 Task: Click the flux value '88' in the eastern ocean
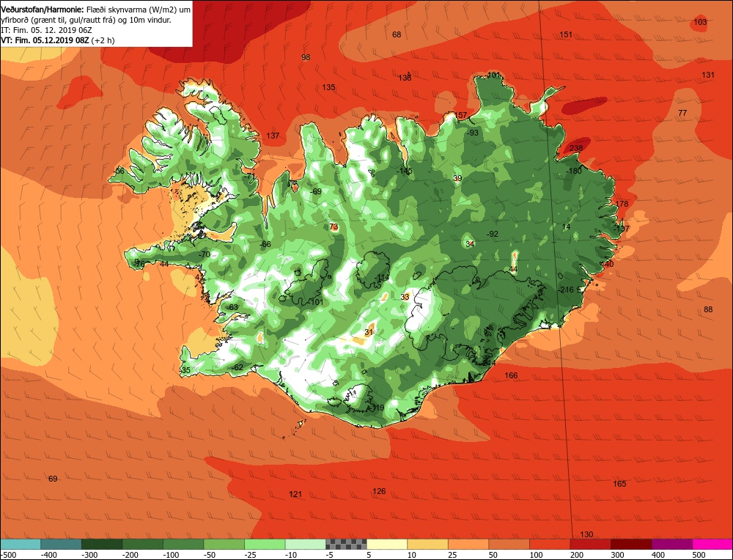[708, 309]
